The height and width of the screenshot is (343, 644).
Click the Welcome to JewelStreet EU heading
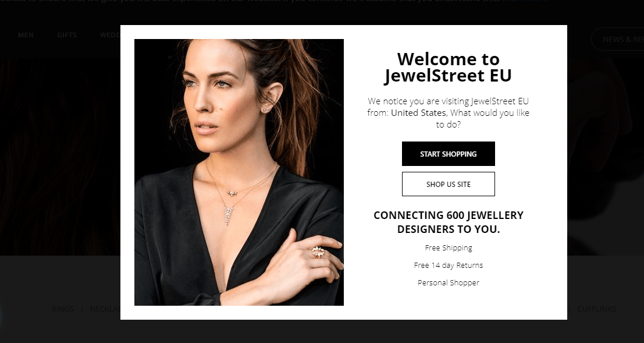pos(448,68)
